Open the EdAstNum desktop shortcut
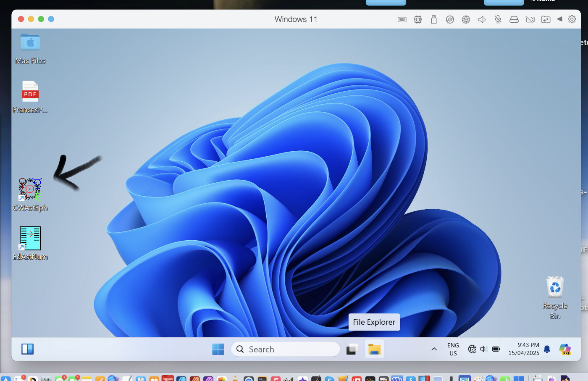Viewport: 588px width, 381px height. click(30, 239)
